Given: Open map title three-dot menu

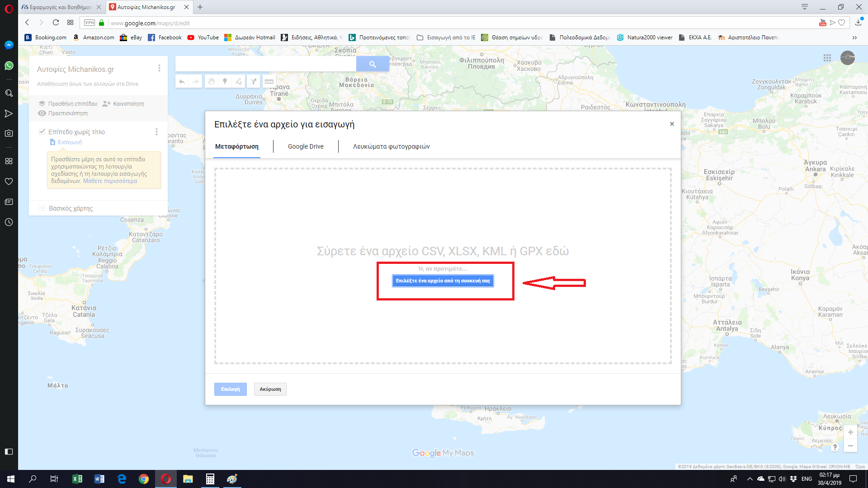Looking at the screenshot, I should click(159, 68).
